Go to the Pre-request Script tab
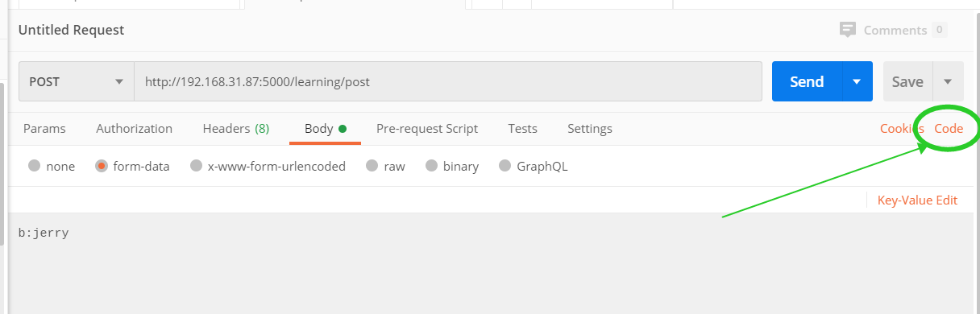This screenshot has height=314, width=980. 427,129
